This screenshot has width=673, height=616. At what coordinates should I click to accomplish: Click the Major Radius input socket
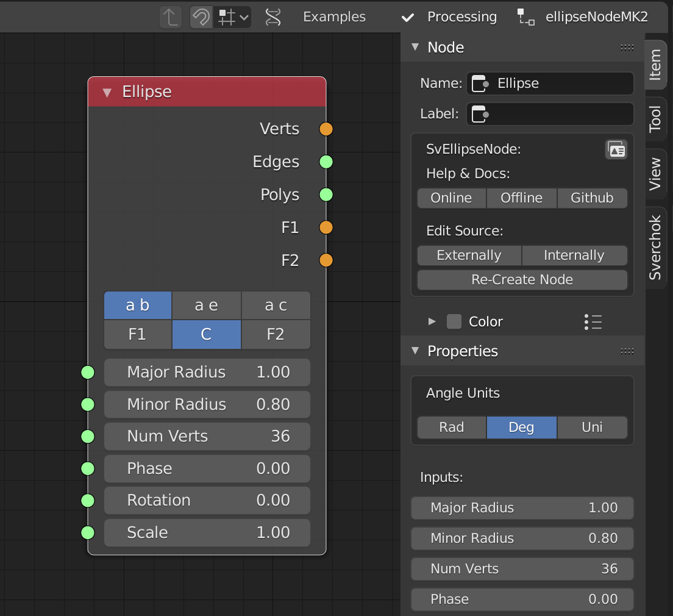pyautogui.click(x=88, y=372)
